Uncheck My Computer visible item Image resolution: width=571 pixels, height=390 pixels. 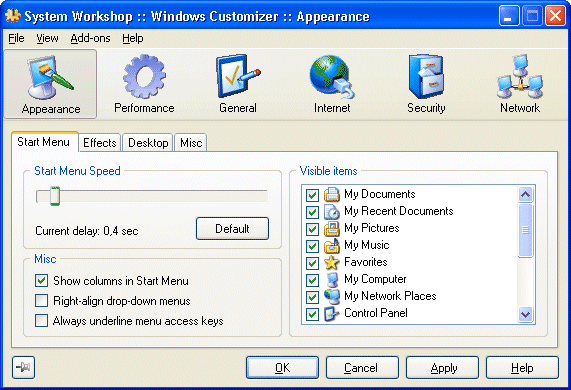point(312,280)
